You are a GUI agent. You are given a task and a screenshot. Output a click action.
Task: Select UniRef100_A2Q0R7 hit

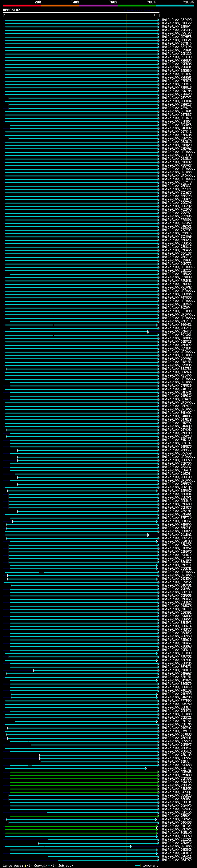177,165
